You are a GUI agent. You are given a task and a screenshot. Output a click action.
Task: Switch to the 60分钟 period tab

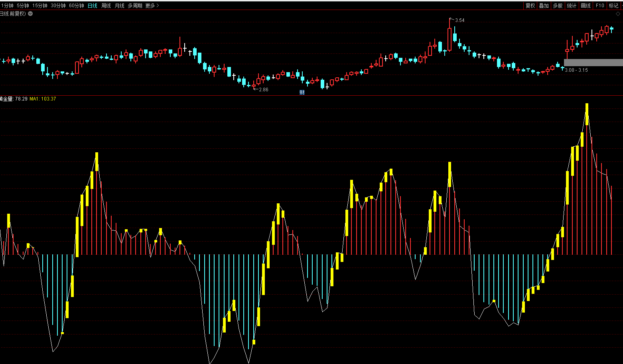(77, 6)
